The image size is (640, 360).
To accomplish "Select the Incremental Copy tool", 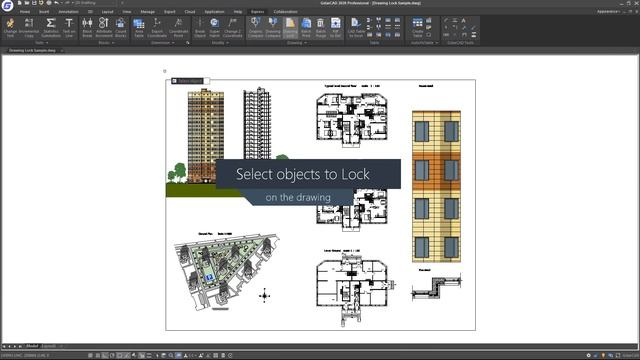I will [x=29, y=28].
